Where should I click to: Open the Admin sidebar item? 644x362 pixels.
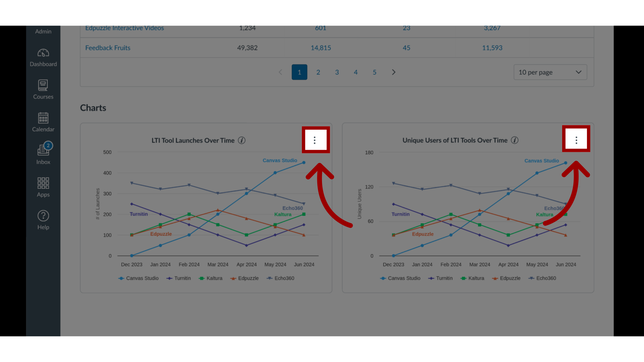pyautogui.click(x=43, y=31)
